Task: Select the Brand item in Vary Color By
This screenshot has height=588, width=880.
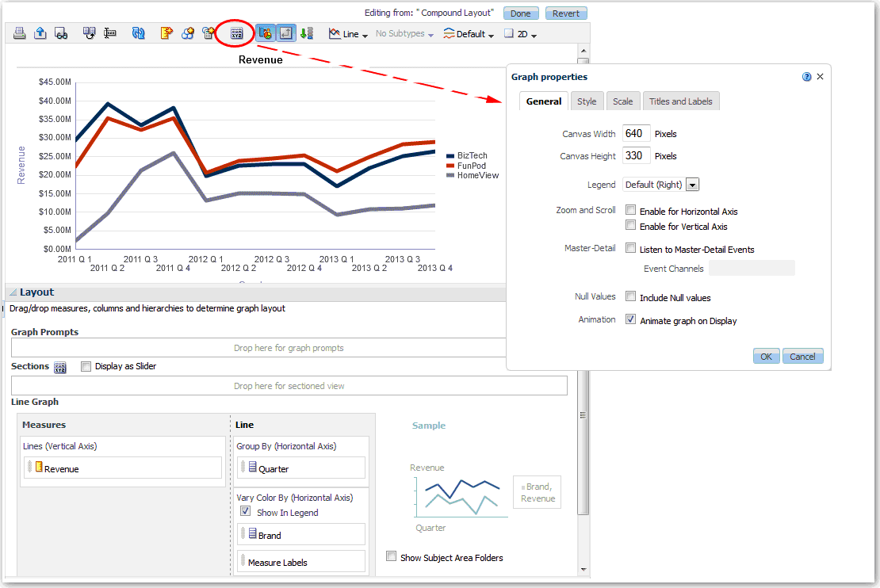Action: click(301, 534)
